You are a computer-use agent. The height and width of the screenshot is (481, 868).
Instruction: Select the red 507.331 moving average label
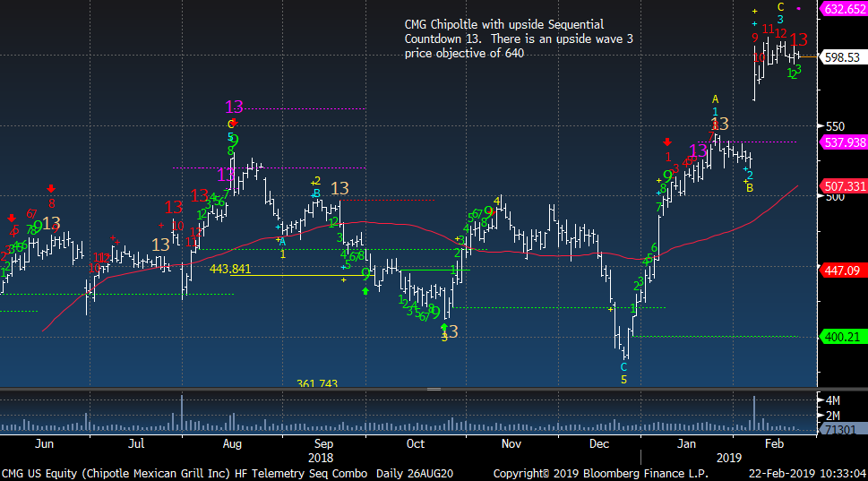[843, 186]
